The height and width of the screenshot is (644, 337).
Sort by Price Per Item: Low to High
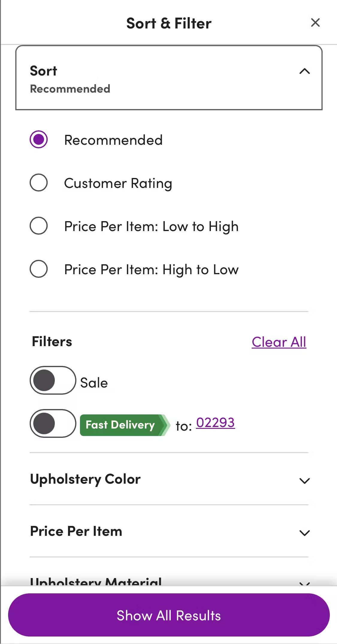click(x=38, y=226)
